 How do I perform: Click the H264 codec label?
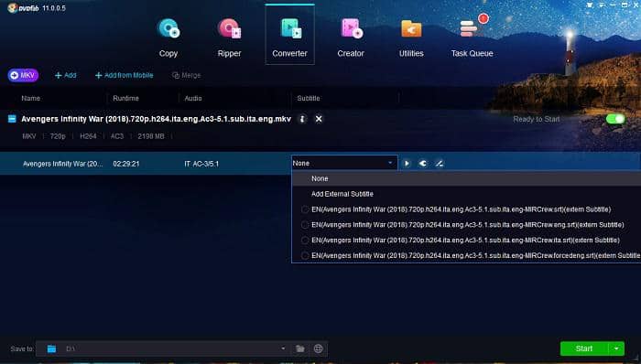(88, 136)
